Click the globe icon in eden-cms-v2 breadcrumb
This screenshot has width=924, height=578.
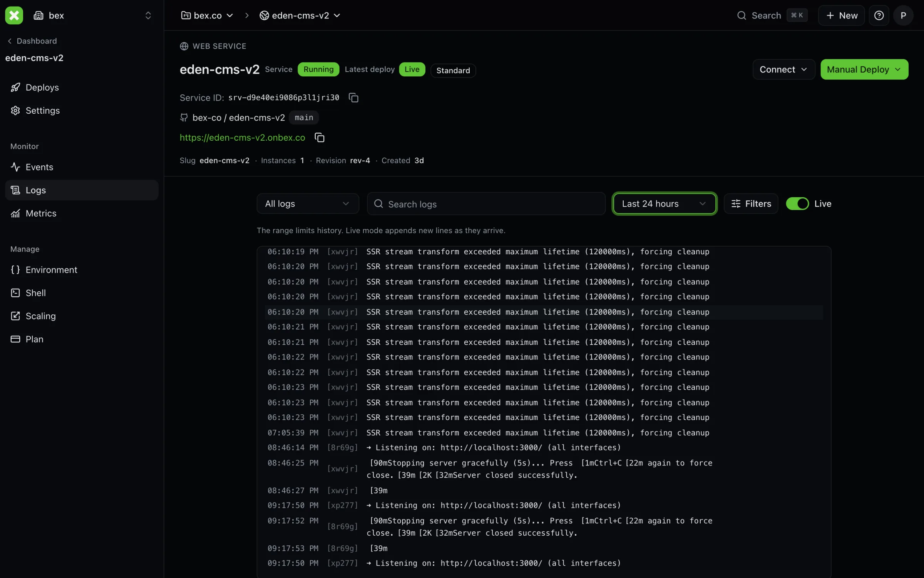(x=264, y=15)
